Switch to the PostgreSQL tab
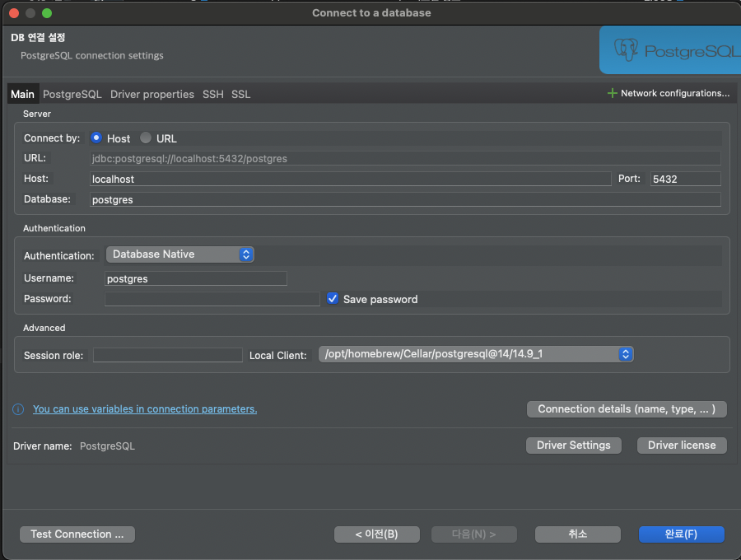Screen dimensions: 741x560 point(72,94)
